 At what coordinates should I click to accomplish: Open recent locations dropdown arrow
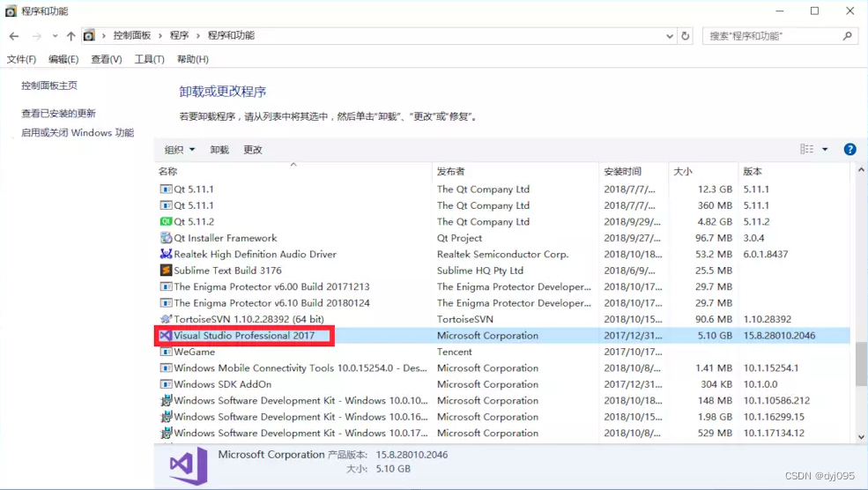point(55,36)
